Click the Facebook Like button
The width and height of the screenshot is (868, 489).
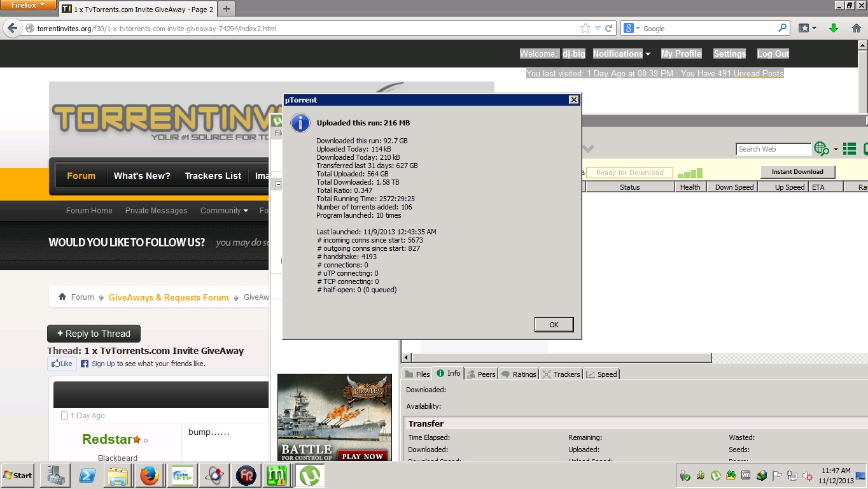(62, 364)
